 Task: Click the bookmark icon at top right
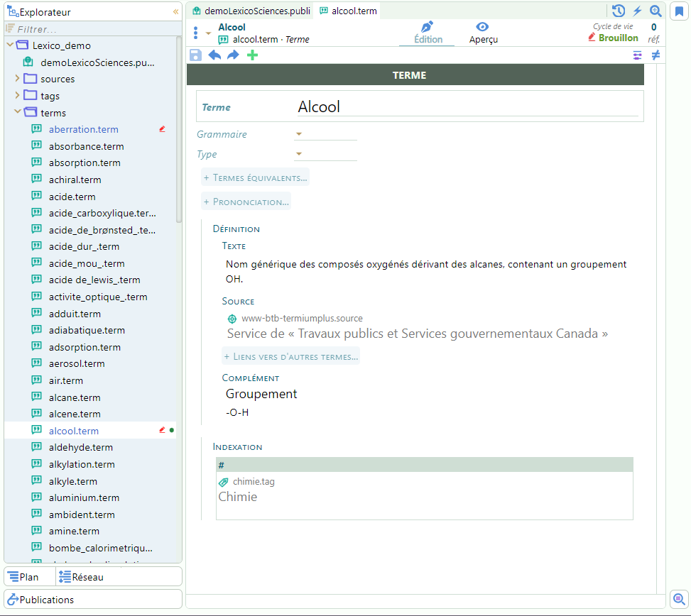click(679, 11)
